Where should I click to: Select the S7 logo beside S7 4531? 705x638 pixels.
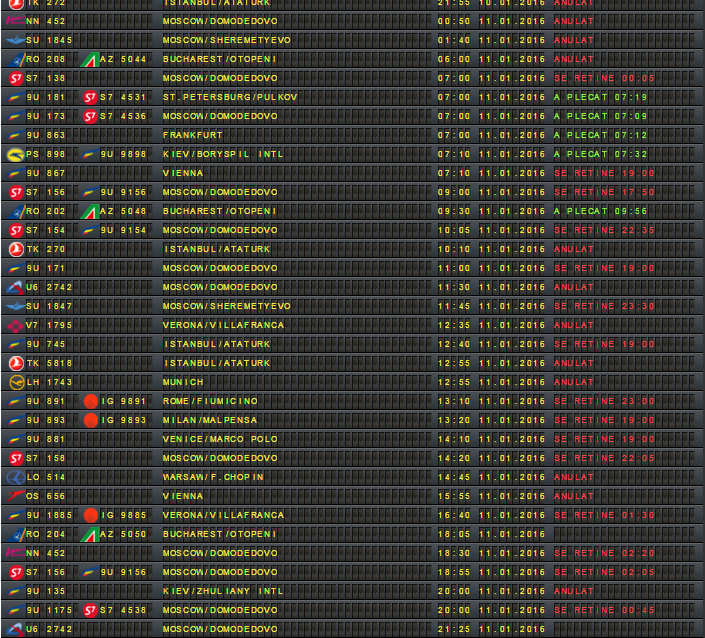[x=90, y=97]
